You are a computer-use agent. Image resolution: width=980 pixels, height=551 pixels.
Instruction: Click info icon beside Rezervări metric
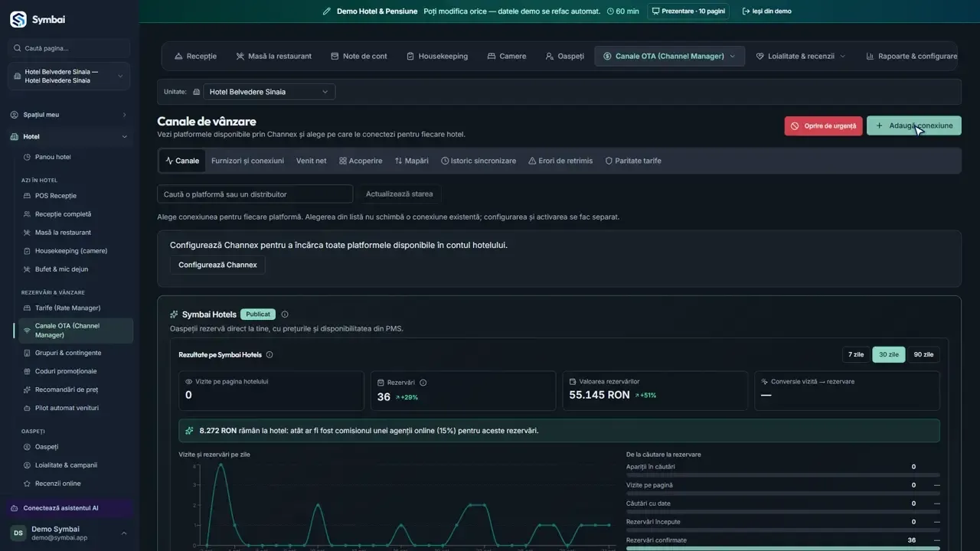click(423, 383)
